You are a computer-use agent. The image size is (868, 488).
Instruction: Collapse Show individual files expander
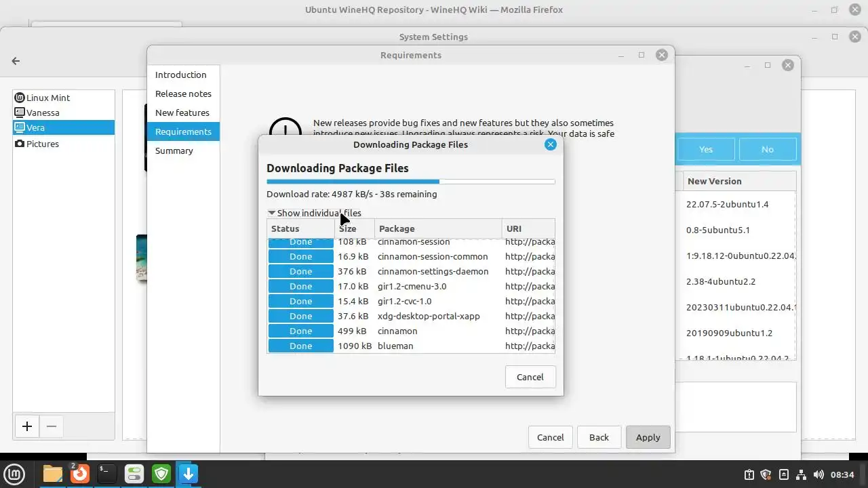point(315,213)
